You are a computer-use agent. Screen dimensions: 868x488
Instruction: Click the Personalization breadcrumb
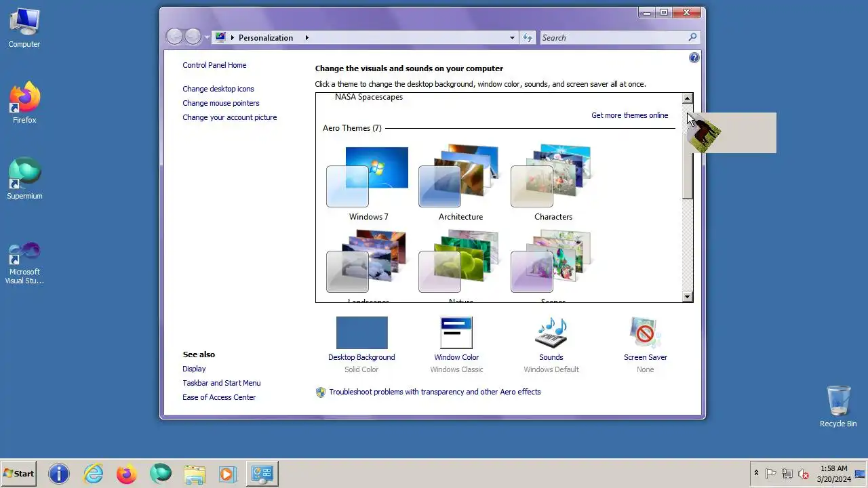pyautogui.click(x=266, y=38)
